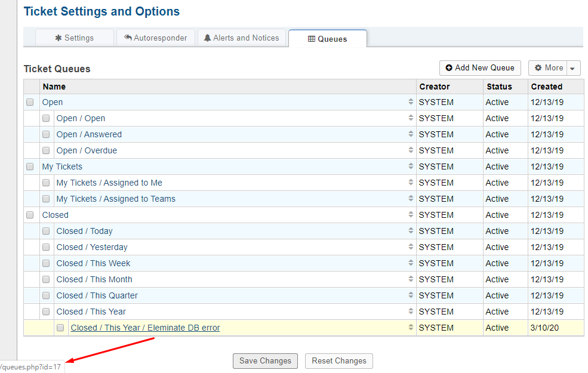Viewport: 588px width, 373px height.
Task: Click the sort handle icon in the top-level My Tickets row
Action: (x=411, y=166)
